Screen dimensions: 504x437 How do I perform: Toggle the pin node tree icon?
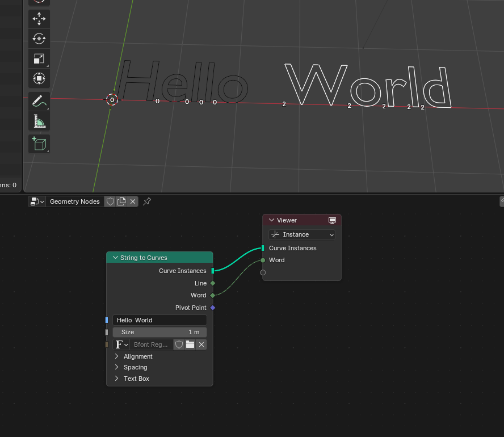pos(147,201)
